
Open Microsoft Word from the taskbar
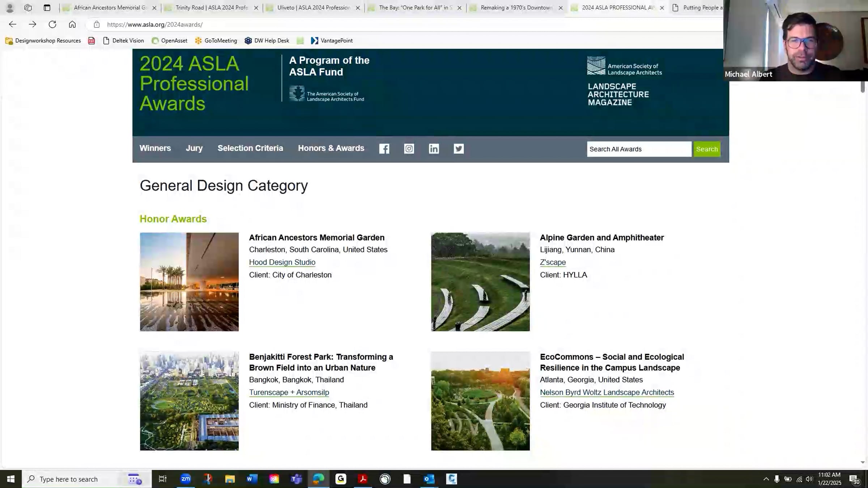coord(251,479)
